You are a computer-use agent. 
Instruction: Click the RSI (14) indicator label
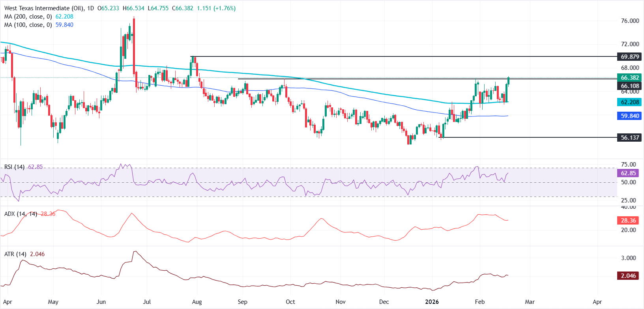click(14, 167)
